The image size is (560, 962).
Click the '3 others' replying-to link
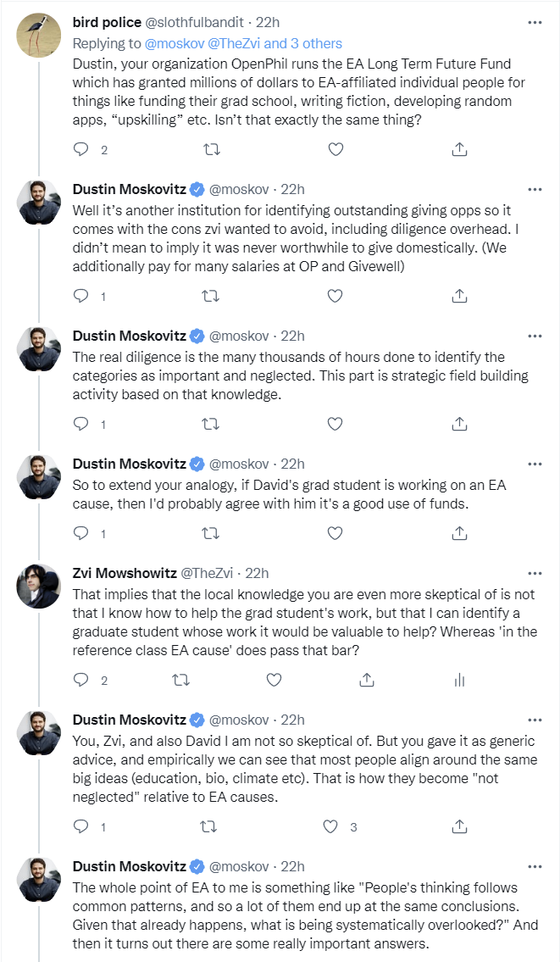click(312, 43)
